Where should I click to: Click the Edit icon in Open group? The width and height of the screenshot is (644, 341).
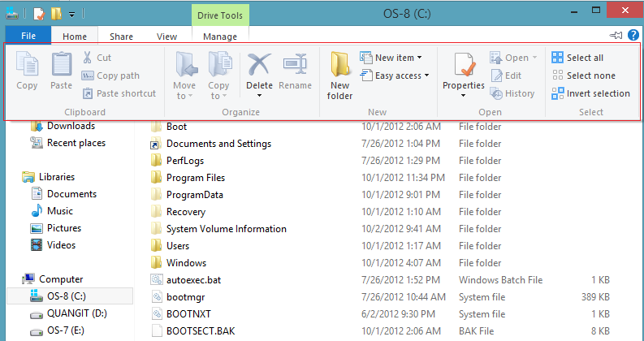point(496,76)
